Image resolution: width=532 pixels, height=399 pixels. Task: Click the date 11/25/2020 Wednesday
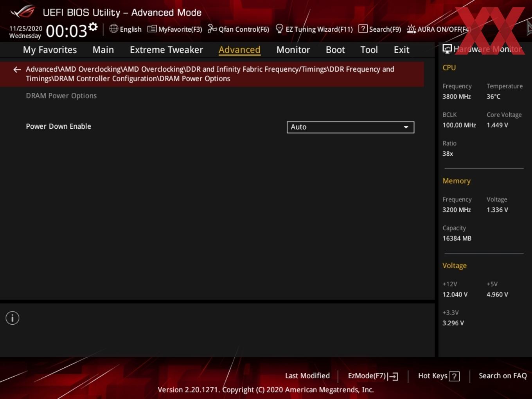coord(25,32)
